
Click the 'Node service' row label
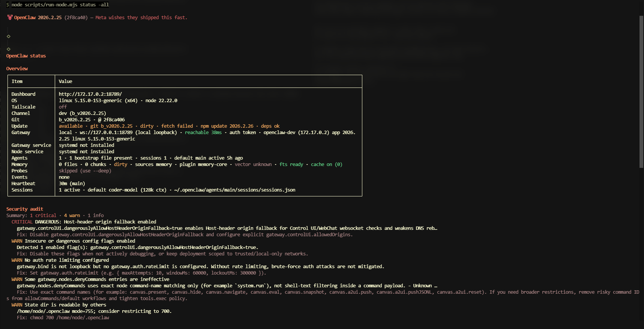pyautogui.click(x=27, y=152)
